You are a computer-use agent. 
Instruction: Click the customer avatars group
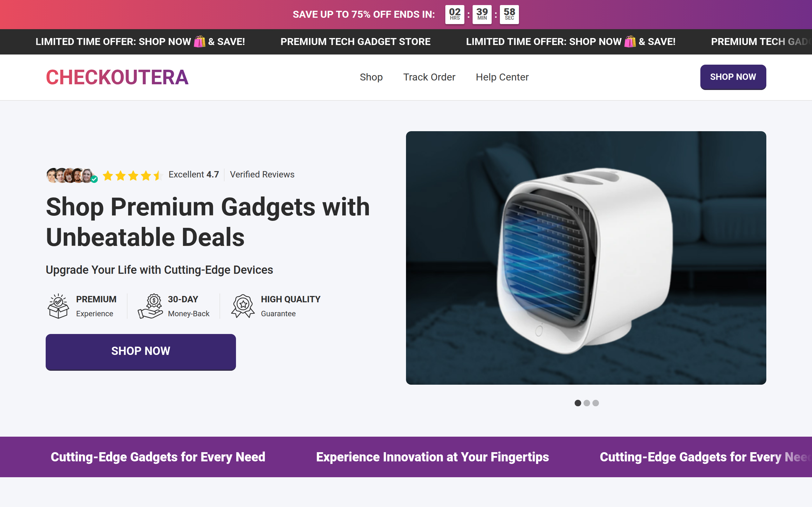pyautogui.click(x=70, y=175)
